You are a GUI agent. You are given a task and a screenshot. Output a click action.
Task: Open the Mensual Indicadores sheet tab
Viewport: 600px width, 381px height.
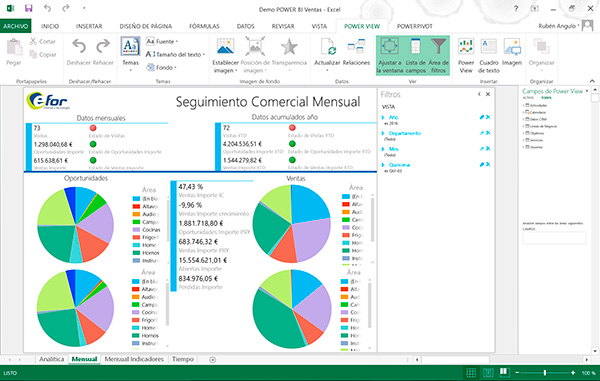134,359
